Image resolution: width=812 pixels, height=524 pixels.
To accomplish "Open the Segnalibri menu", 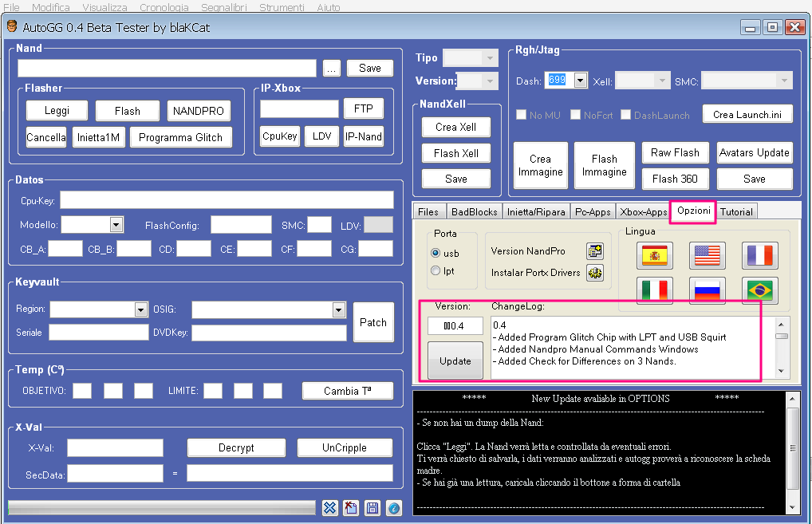I will [223, 7].
